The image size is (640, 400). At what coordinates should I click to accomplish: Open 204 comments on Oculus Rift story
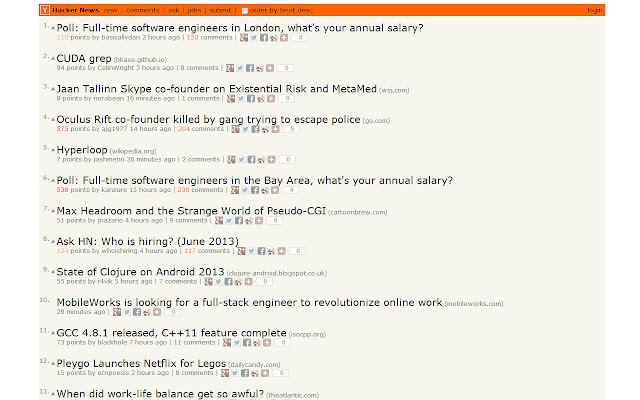(x=201, y=129)
